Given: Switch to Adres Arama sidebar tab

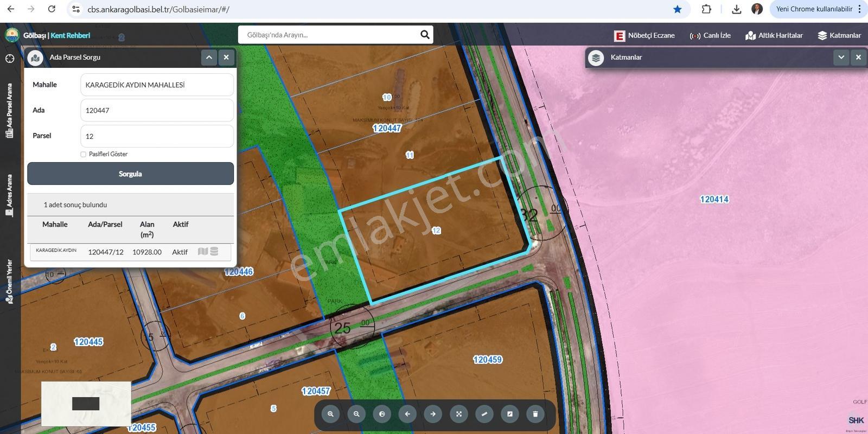Looking at the screenshot, I should 10,196.
